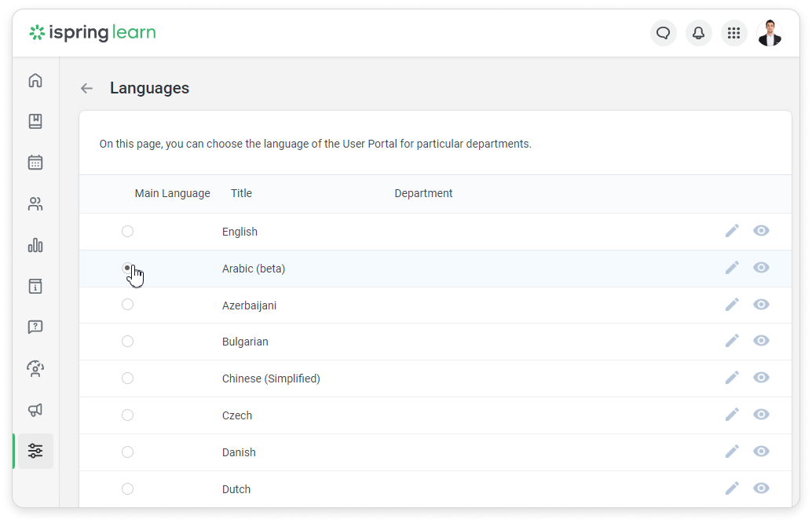Viewport: 812px width, 523px height.
Task: Open the settings sliders sidebar icon
Action: click(35, 451)
